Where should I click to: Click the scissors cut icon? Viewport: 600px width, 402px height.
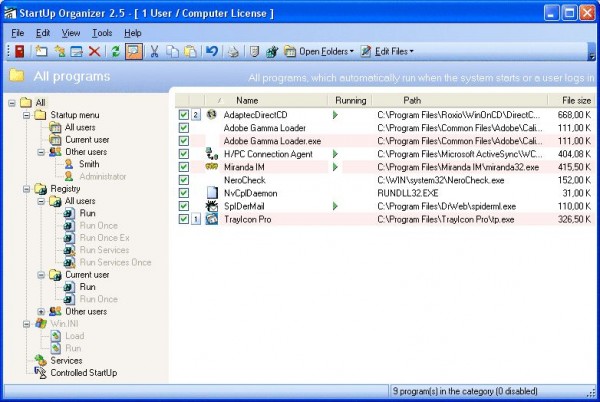(x=154, y=51)
